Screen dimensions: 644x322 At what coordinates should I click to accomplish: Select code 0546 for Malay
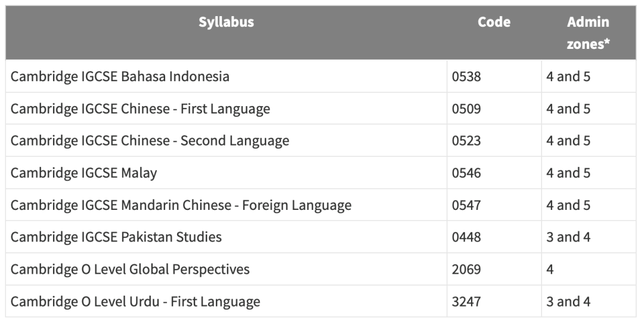tap(466, 174)
